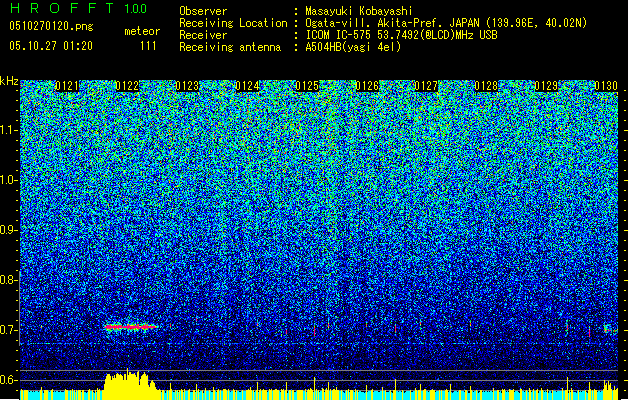The width and height of the screenshot is (629, 400).
Task: Click the 0125 time marker
Action: (307, 86)
